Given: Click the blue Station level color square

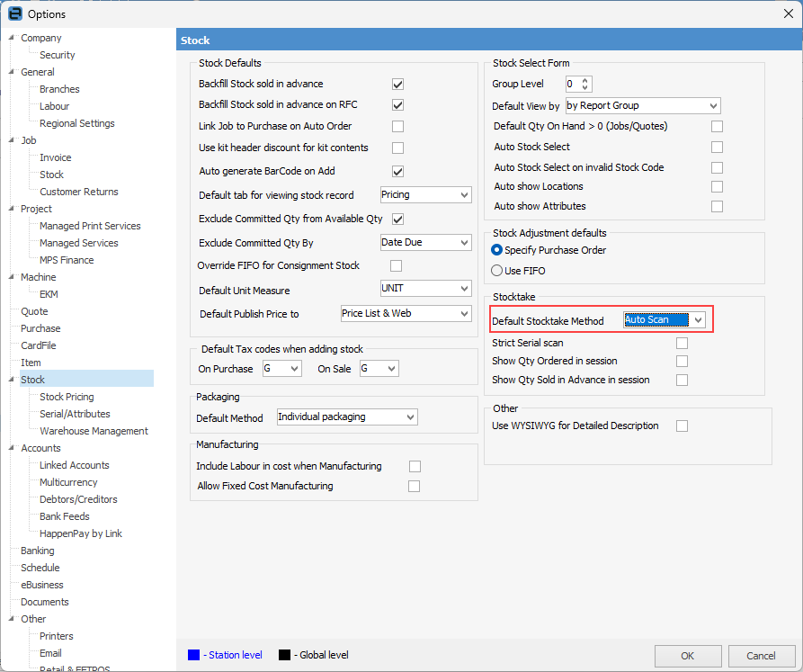Looking at the screenshot, I should pyautogui.click(x=193, y=655).
